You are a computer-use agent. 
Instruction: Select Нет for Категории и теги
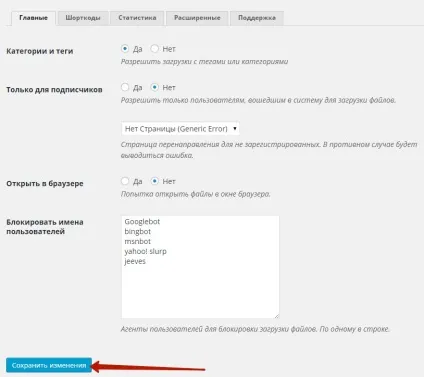pos(154,49)
